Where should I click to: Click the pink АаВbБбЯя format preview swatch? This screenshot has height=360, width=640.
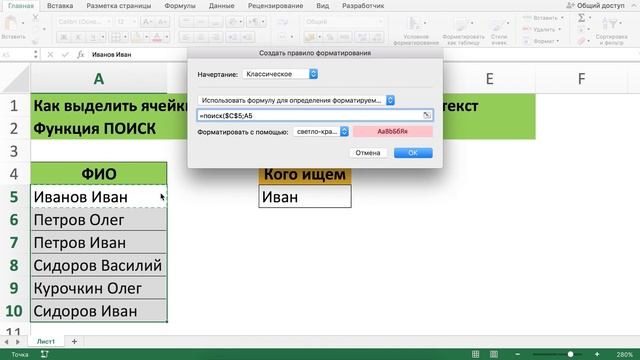tap(393, 131)
